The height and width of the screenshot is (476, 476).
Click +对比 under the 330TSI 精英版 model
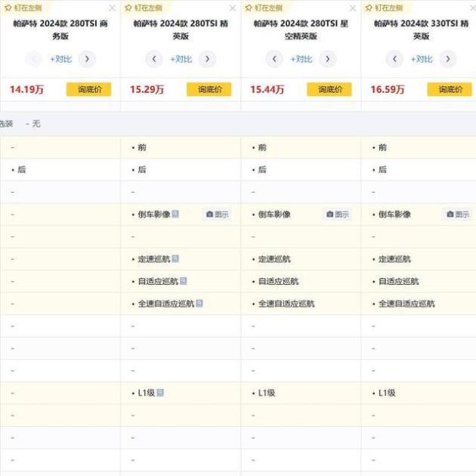(422, 59)
